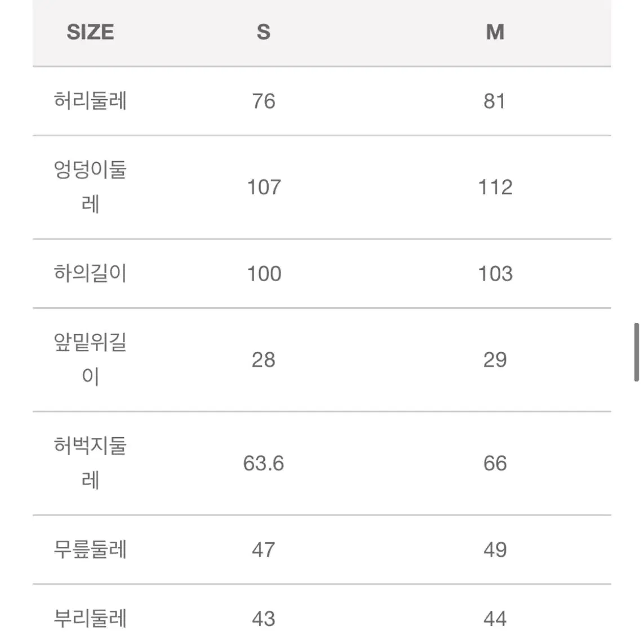This screenshot has width=644, height=644.
Task: Click the vertical scrollbar handle
Action: (x=636, y=352)
